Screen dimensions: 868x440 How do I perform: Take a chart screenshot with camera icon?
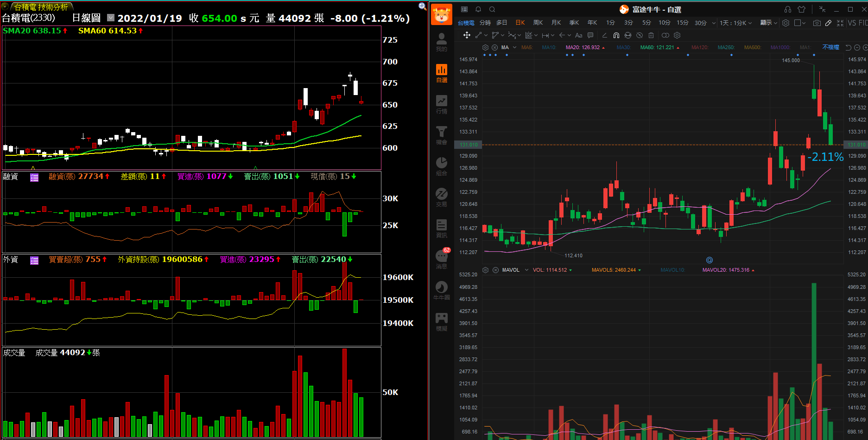click(x=817, y=23)
